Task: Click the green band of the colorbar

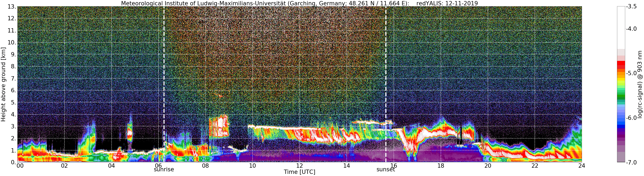Action: pos(621,96)
